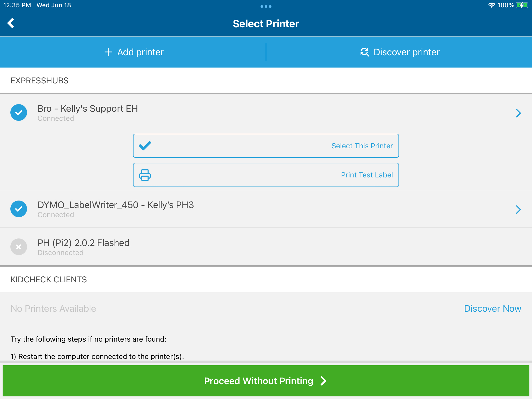Tap the search-refresh icon beside Discover printer
Screen dimensions: 532x399
point(364,52)
